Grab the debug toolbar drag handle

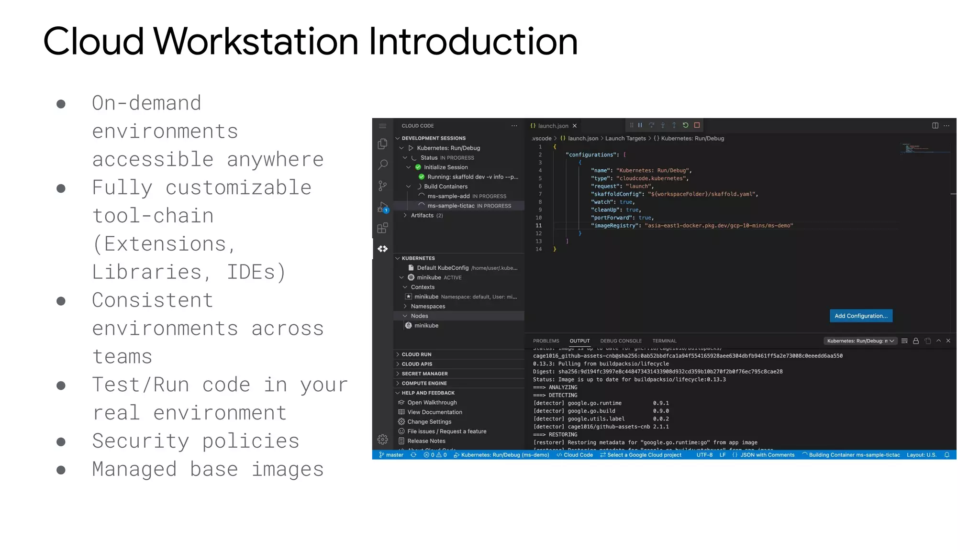pyautogui.click(x=632, y=125)
